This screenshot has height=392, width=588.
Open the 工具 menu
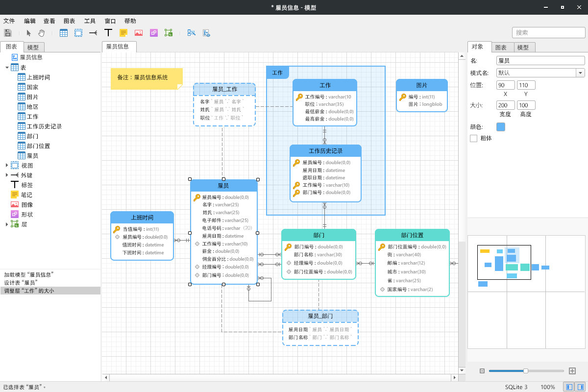(90, 21)
